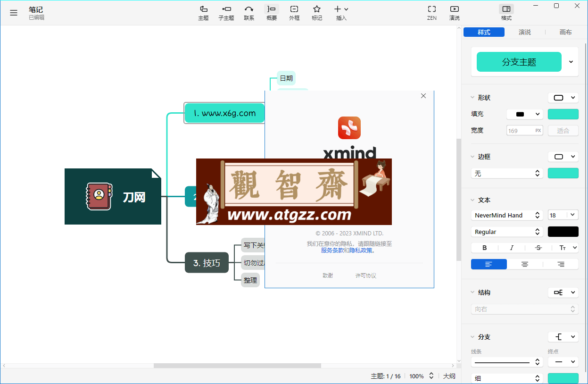Click the xmind logo icon in dialog
This screenshot has height=384, width=588.
349,128
